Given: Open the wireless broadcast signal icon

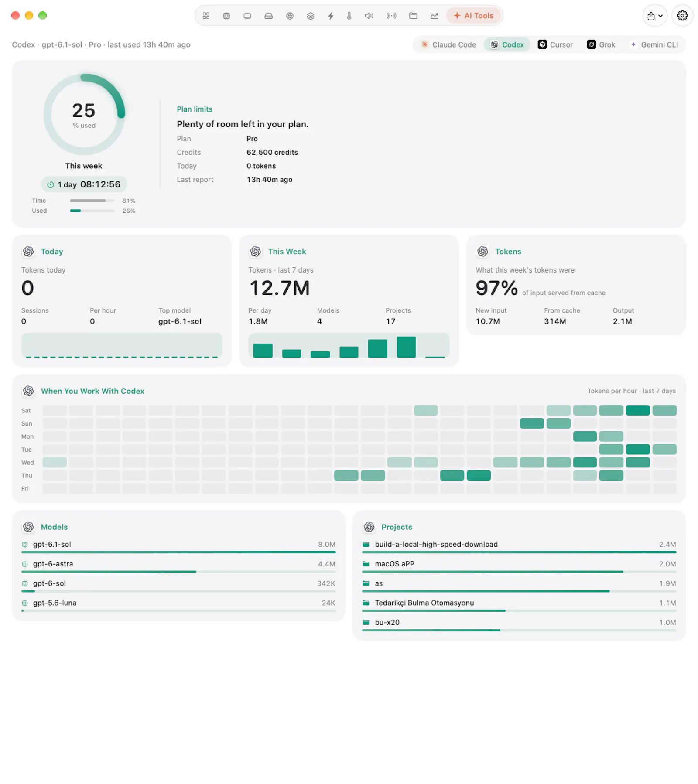Looking at the screenshot, I should click(x=391, y=16).
